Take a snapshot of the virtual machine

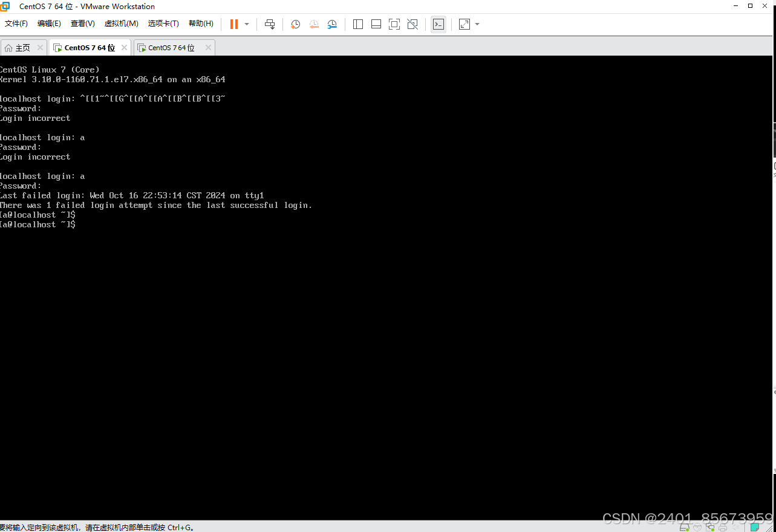295,24
